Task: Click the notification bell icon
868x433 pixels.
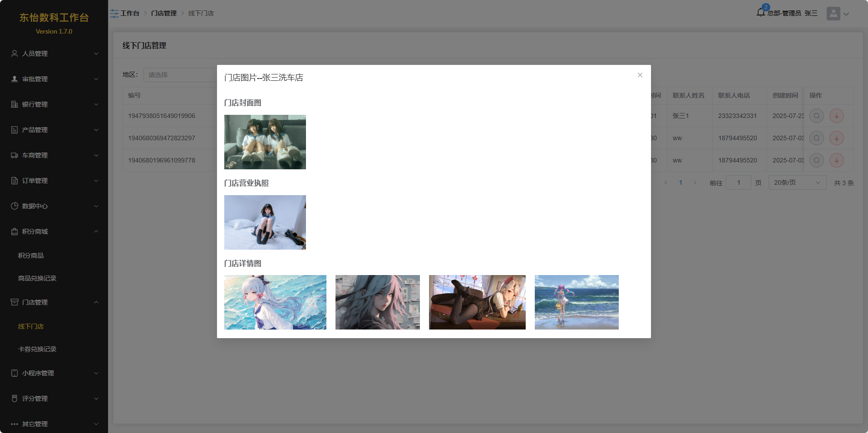Action: pyautogui.click(x=761, y=13)
